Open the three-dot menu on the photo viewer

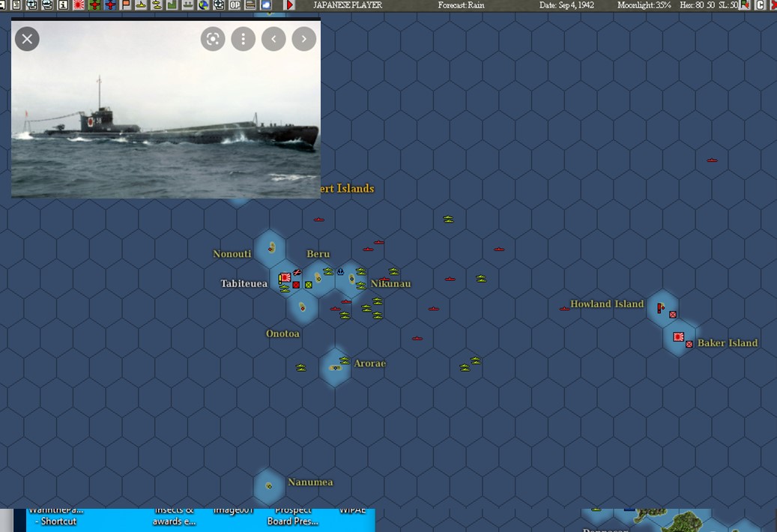tap(243, 38)
